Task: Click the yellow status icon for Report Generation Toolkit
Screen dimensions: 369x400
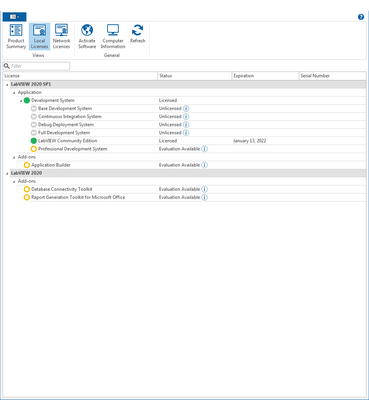Action: 27,197
